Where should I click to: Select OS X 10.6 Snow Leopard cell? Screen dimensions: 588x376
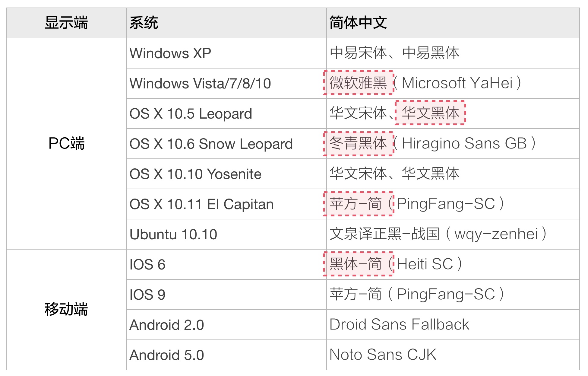[x=211, y=144]
